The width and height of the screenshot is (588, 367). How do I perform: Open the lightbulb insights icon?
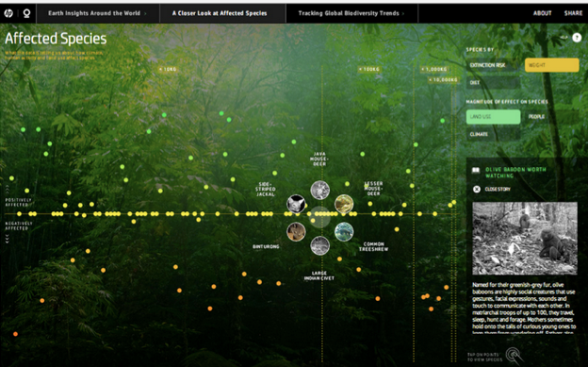click(x=26, y=13)
